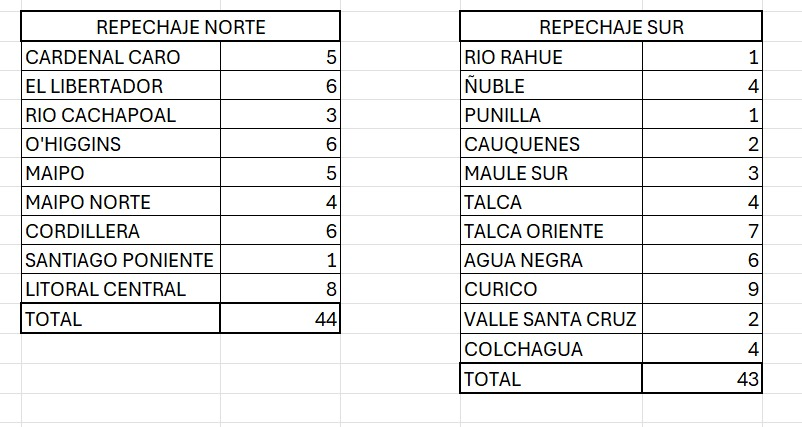Select the O'HIGGINS cell

click(121, 144)
